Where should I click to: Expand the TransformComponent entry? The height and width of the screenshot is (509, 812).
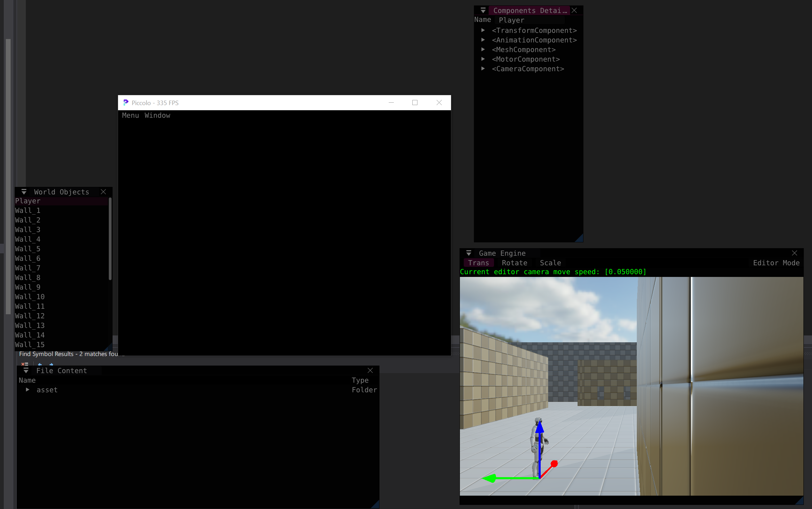click(483, 30)
